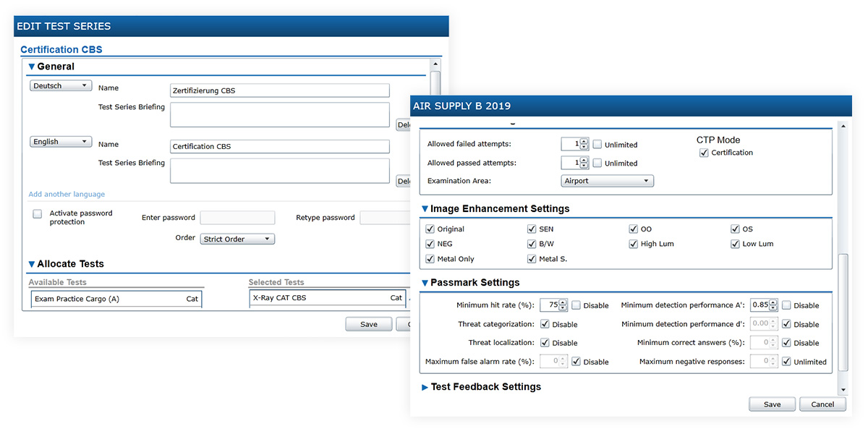Open the Strict Order dropdown

237,239
